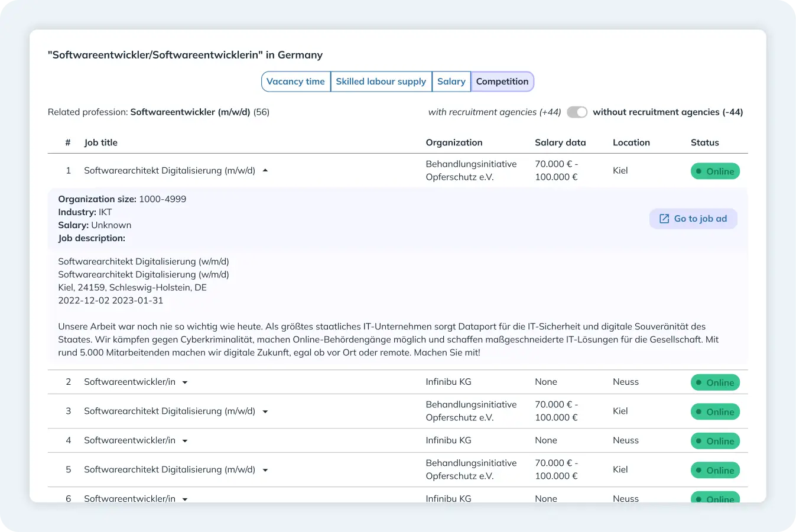Click the Salary data column header

[560, 142]
